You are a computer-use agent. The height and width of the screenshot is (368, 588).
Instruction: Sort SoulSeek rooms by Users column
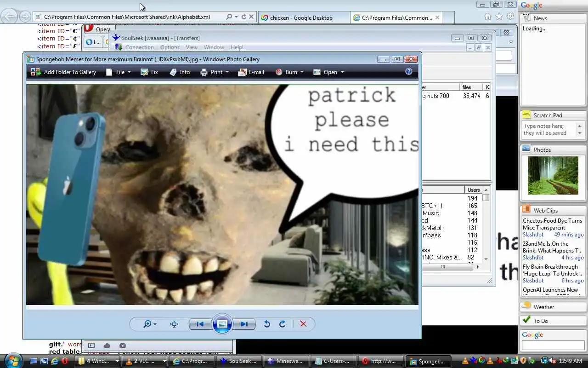[x=473, y=190]
